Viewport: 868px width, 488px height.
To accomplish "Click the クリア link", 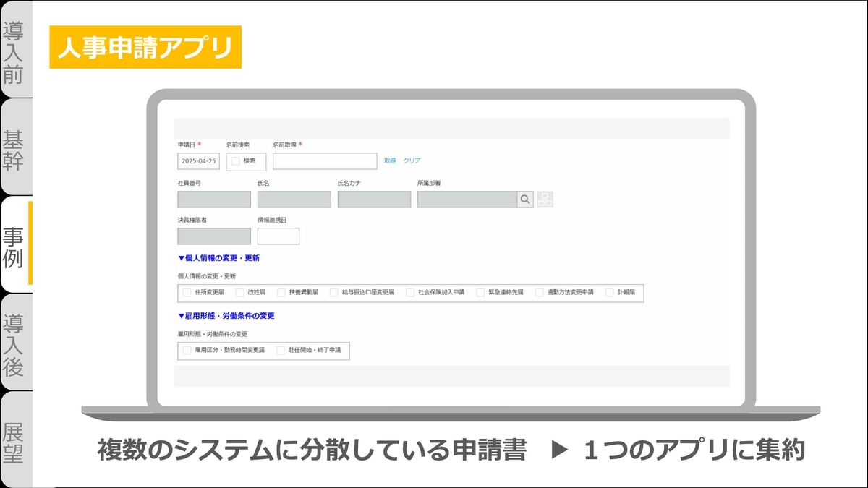I will coord(412,161).
